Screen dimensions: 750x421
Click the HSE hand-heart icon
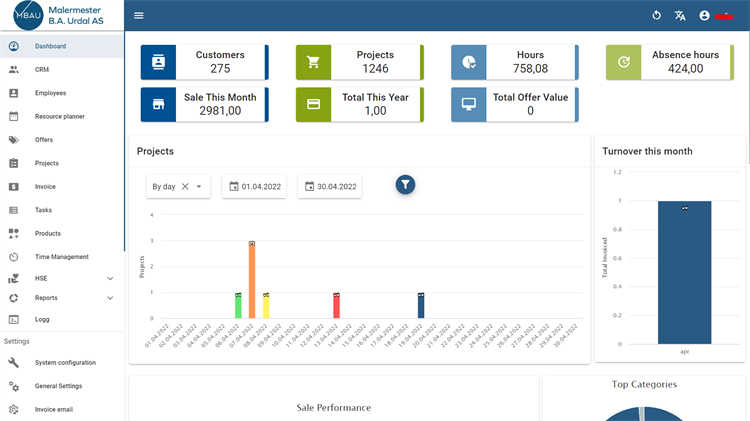(x=14, y=278)
